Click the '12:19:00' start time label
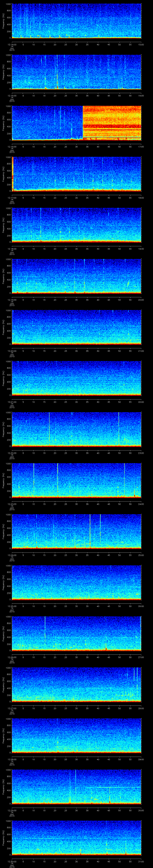The width and height of the screenshot is (153, 868). coord(12,300)
